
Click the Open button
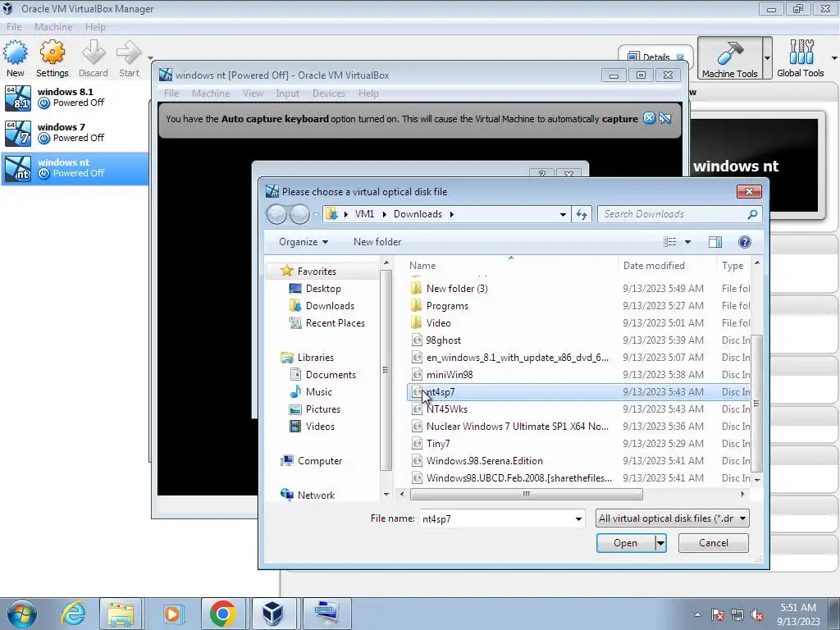[x=625, y=543]
